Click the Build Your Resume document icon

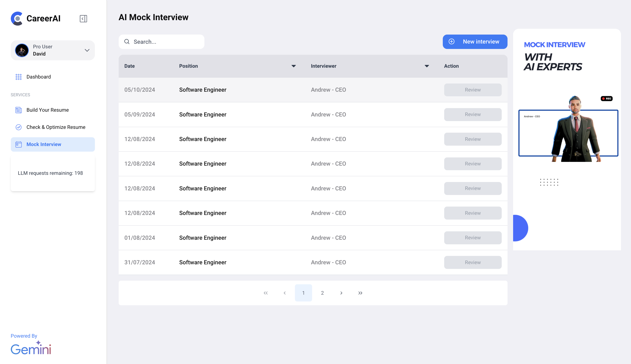click(19, 110)
